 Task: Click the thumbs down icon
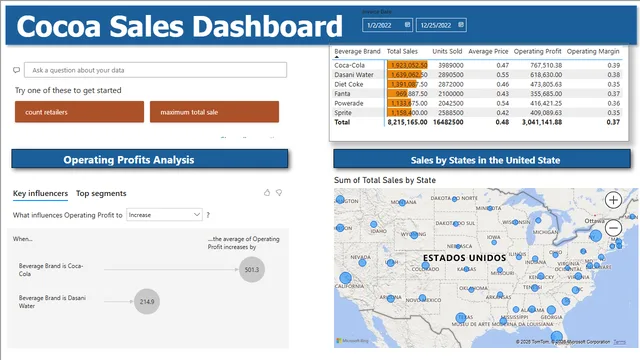pyautogui.click(x=279, y=193)
